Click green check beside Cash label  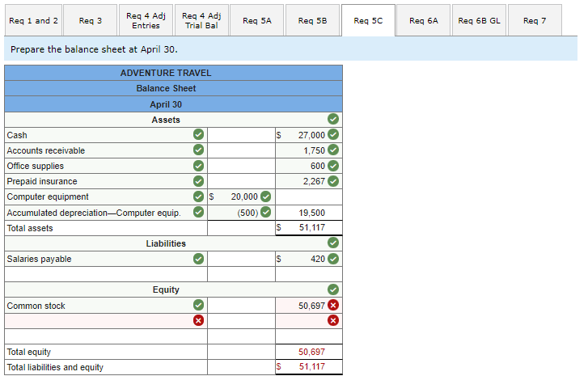pos(198,134)
